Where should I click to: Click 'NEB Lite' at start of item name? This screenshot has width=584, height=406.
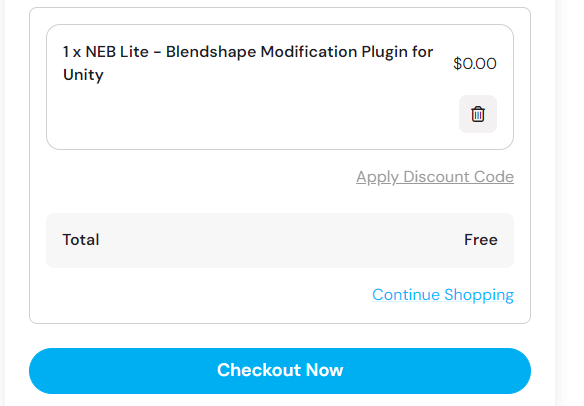click(x=117, y=52)
